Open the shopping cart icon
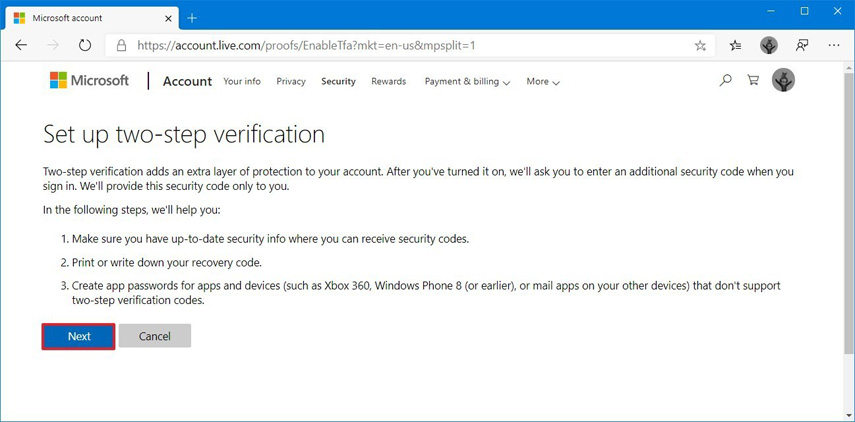Screen dimensions: 855x422 [x=753, y=81]
